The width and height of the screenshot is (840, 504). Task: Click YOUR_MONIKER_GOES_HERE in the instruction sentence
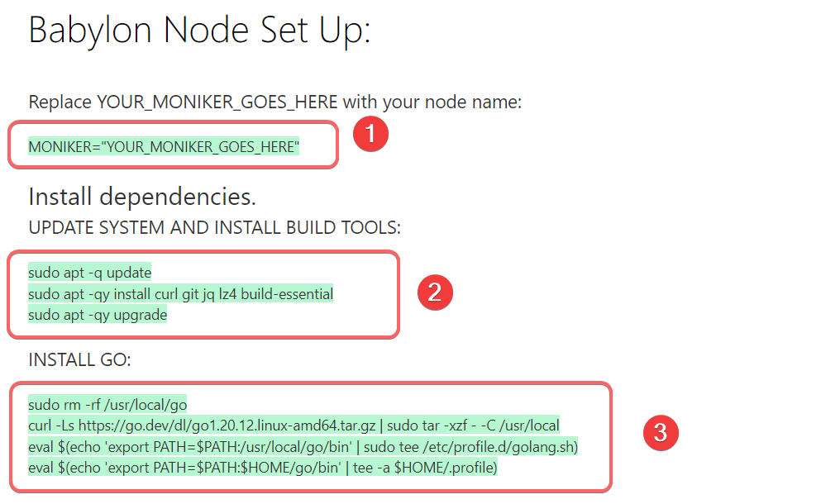217,102
